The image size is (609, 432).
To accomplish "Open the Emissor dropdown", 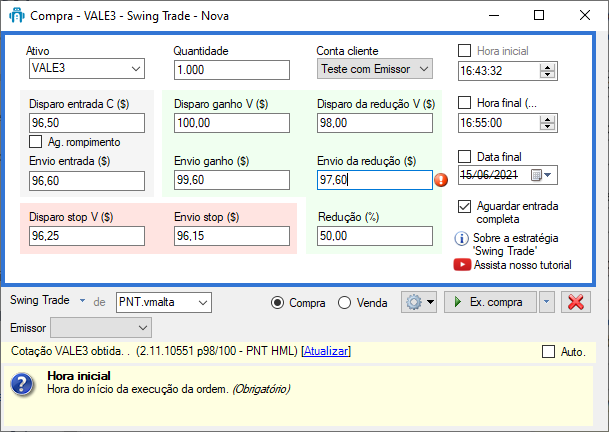I will coord(143,328).
